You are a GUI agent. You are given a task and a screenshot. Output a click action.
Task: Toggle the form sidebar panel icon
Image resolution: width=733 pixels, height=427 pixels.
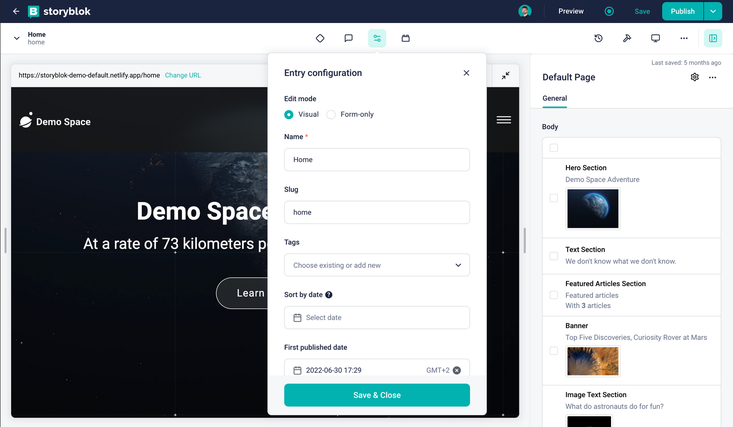(x=713, y=38)
